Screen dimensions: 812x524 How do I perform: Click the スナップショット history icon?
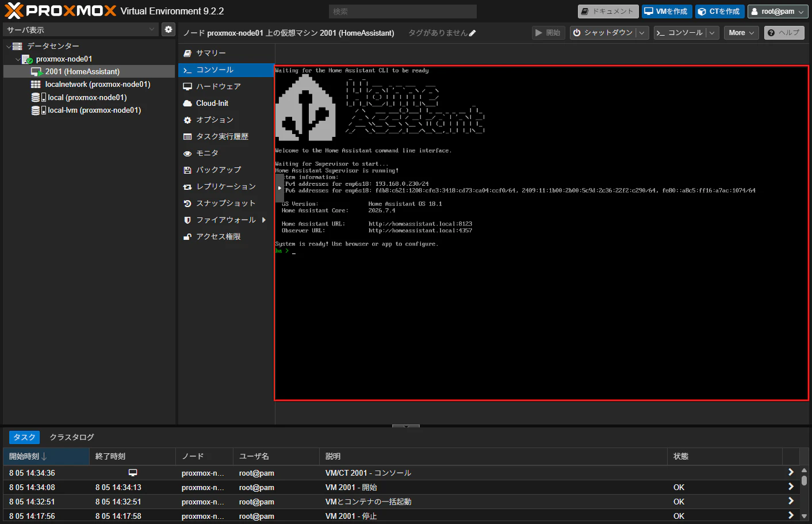click(187, 204)
